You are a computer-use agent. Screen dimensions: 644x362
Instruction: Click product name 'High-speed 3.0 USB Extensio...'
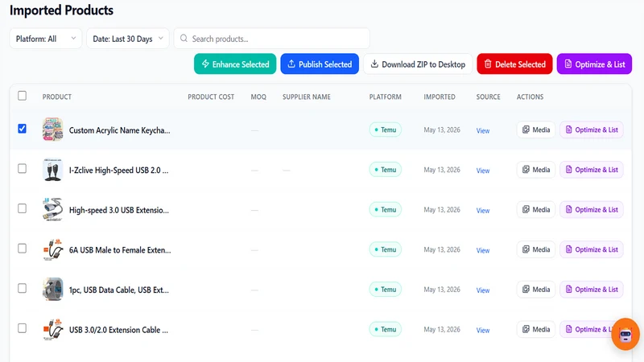tap(119, 210)
